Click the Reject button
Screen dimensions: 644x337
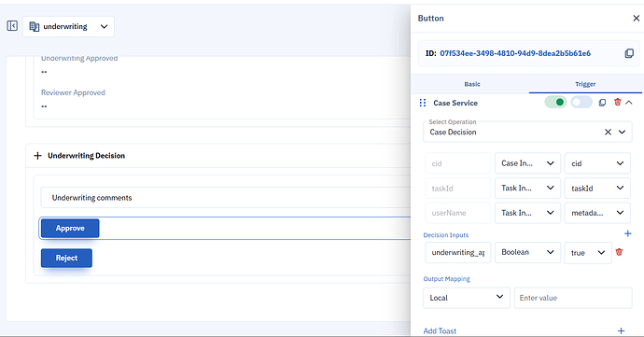click(66, 258)
